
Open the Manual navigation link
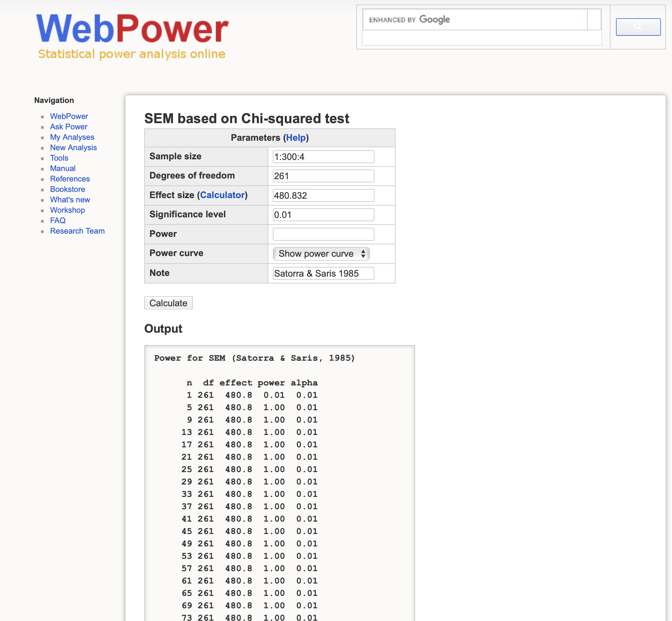(63, 168)
